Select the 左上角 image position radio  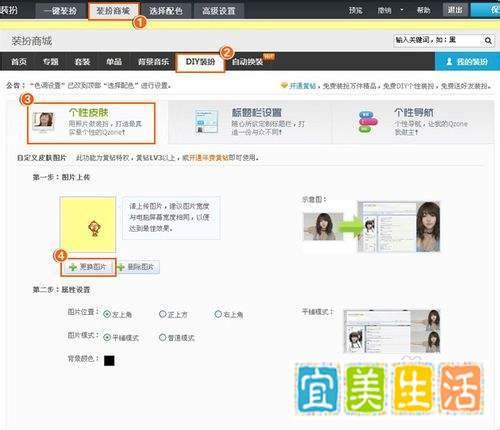click(x=107, y=314)
